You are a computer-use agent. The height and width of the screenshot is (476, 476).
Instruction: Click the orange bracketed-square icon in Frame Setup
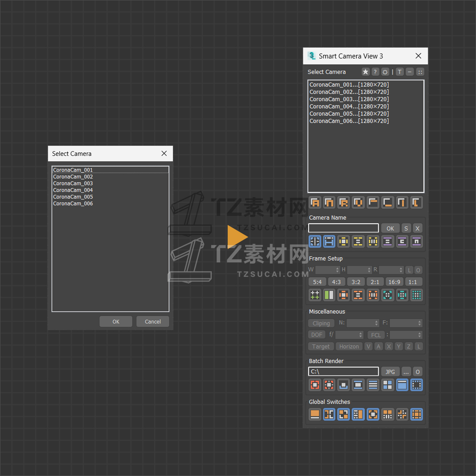point(344,295)
